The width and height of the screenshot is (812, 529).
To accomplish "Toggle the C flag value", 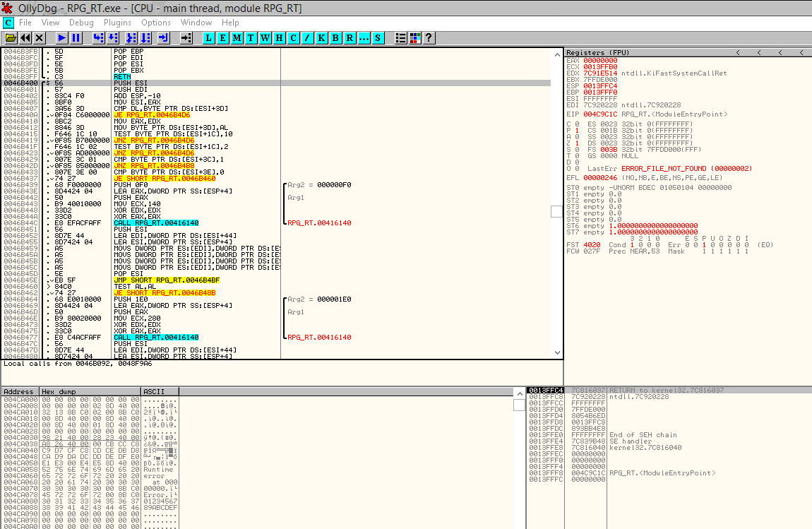I will (x=577, y=124).
